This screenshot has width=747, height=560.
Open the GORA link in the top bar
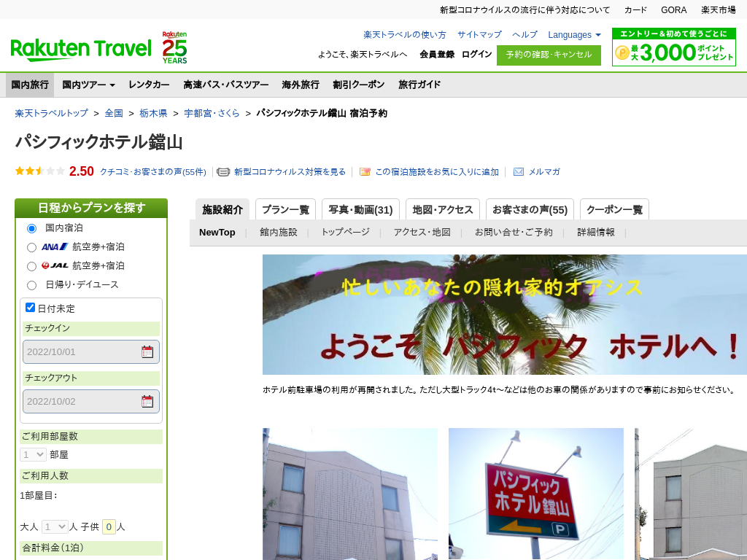[673, 10]
